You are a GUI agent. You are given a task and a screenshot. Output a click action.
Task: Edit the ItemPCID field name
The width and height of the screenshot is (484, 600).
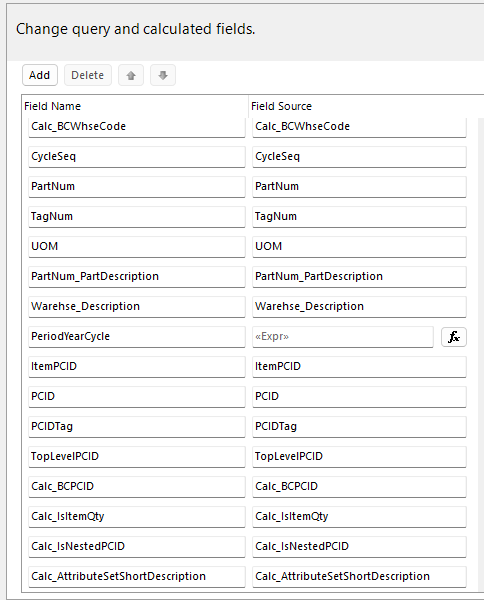(137, 367)
